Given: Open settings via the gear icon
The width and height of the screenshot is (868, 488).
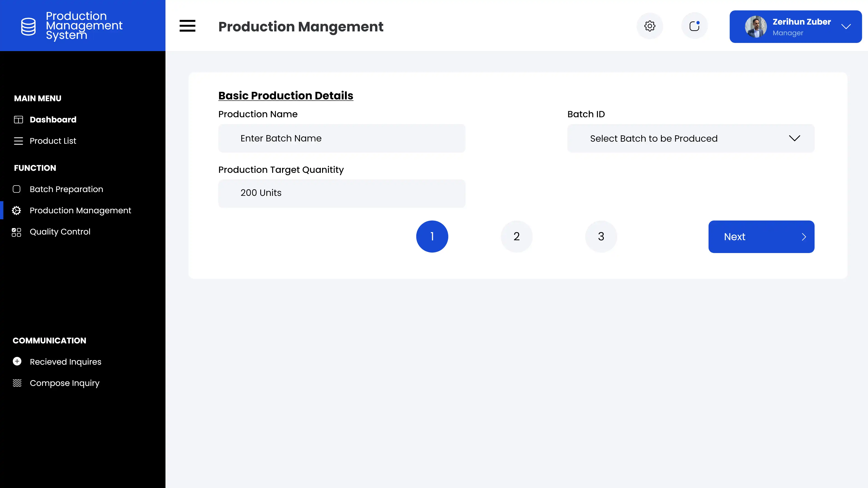Looking at the screenshot, I should [x=650, y=26].
